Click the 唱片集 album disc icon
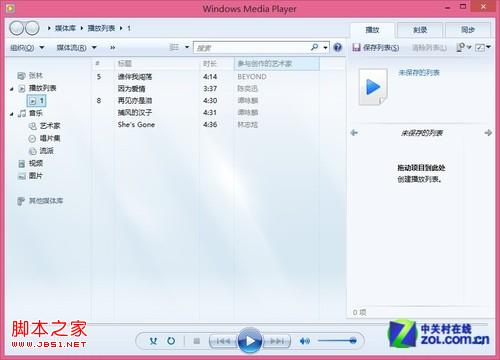 tap(33, 139)
